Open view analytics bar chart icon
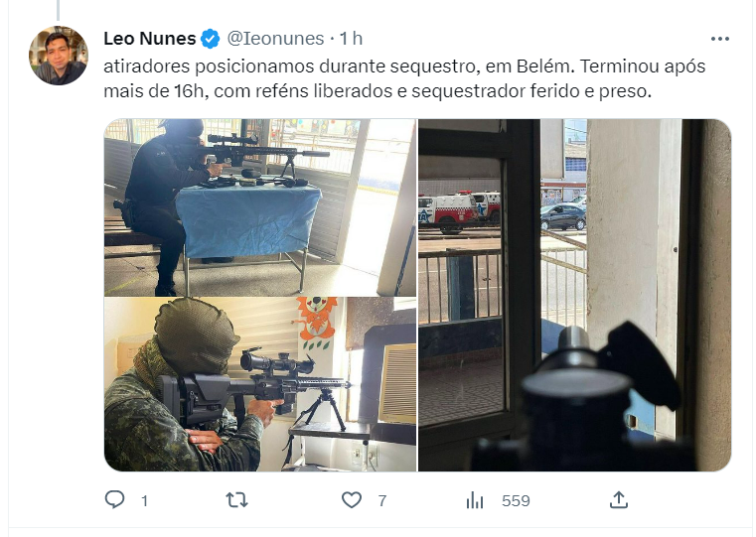This screenshot has height=537, width=756. pyautogui.click(x=475, y=500)
